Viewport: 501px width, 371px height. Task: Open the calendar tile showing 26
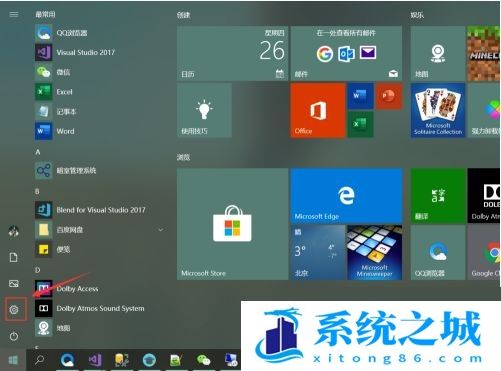(x=232, y=53)
